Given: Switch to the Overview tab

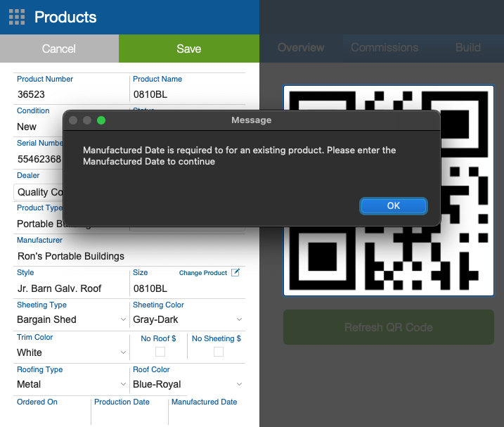Looking at the screenshot, I should click(x=301, y=48).
